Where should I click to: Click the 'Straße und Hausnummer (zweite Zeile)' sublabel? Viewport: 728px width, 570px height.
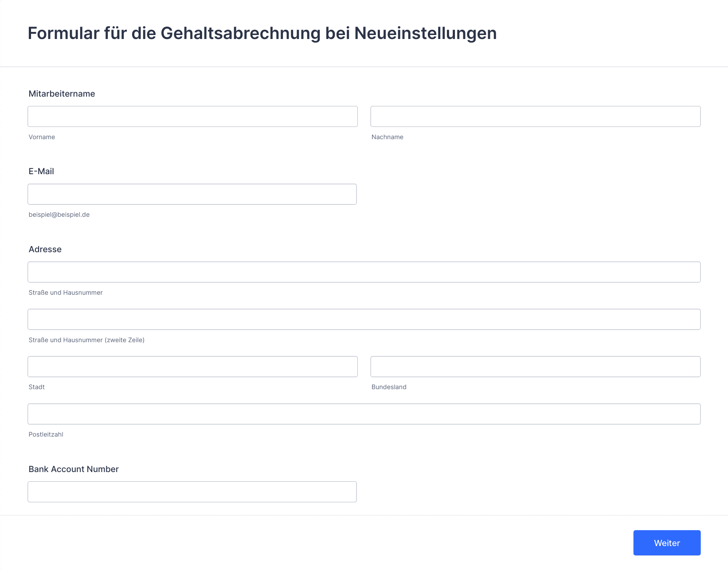86,340
